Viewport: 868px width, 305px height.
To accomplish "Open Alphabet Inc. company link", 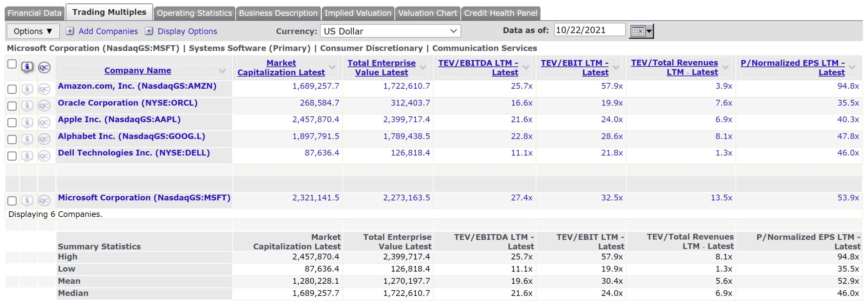I will [x=131, y=136].
